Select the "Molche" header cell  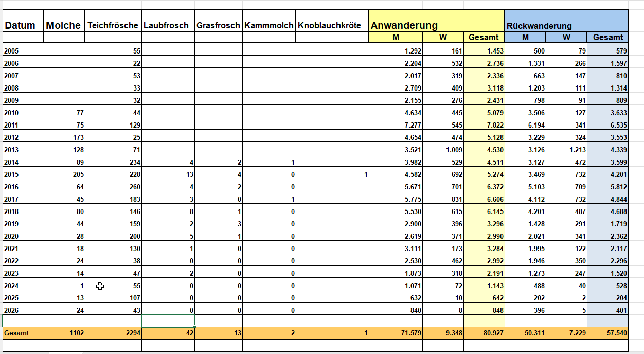click(64, 25)
